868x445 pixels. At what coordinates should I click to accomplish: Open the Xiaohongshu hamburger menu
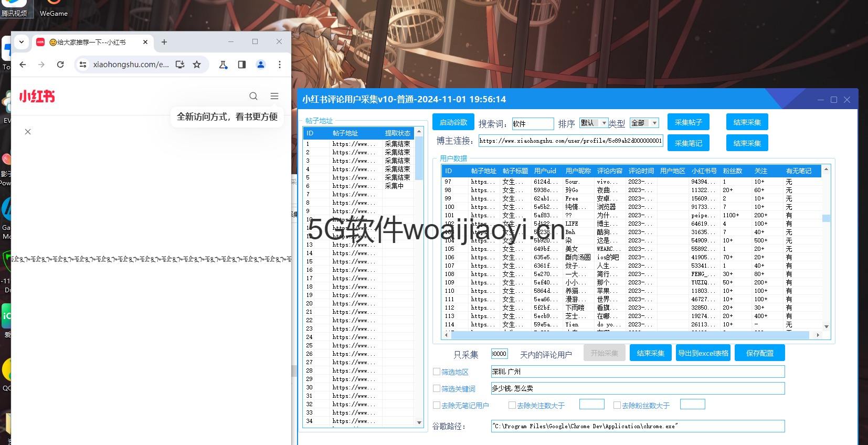click(x=274, y=96)
